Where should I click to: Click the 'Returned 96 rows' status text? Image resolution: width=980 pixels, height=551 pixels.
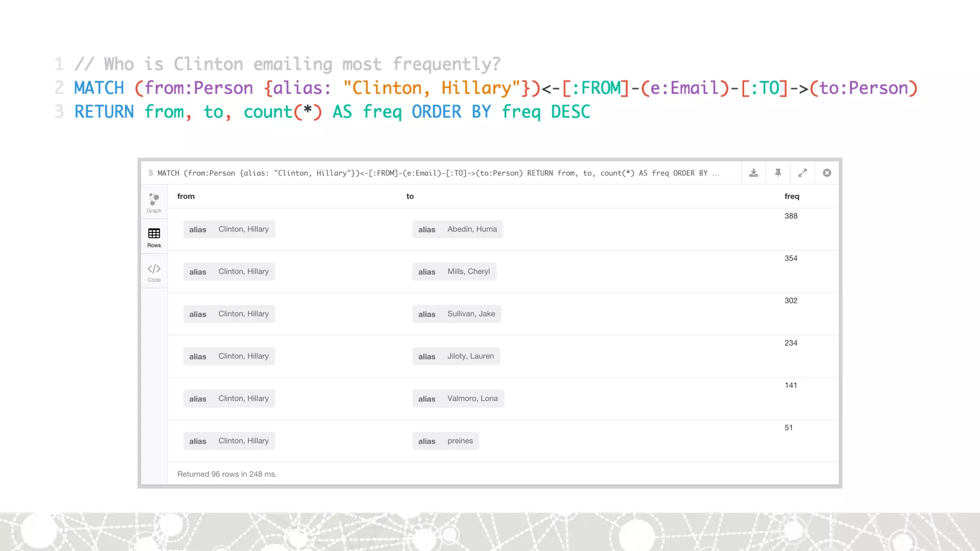[x=227, y=474]
